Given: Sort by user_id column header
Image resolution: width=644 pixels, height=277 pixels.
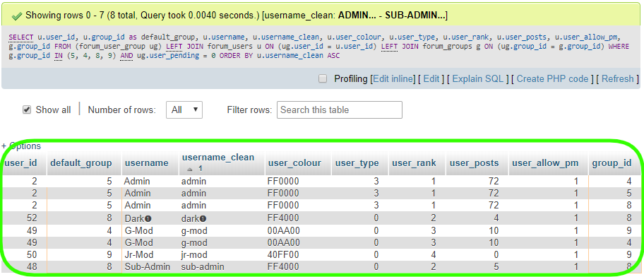Looking at the screenshot, I should coord(20,163).
